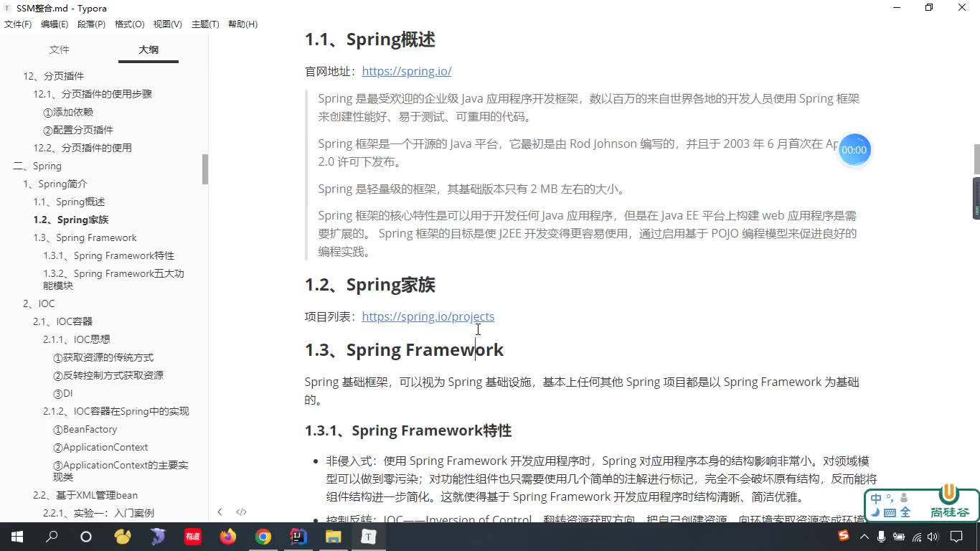Open the Wi-Fi network tray icon

[x=917, y=537]
